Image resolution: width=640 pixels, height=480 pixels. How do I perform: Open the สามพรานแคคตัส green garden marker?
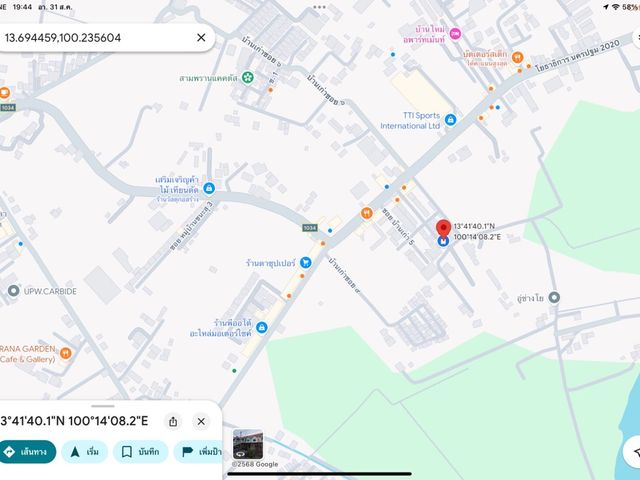click(x=247, y=77)
